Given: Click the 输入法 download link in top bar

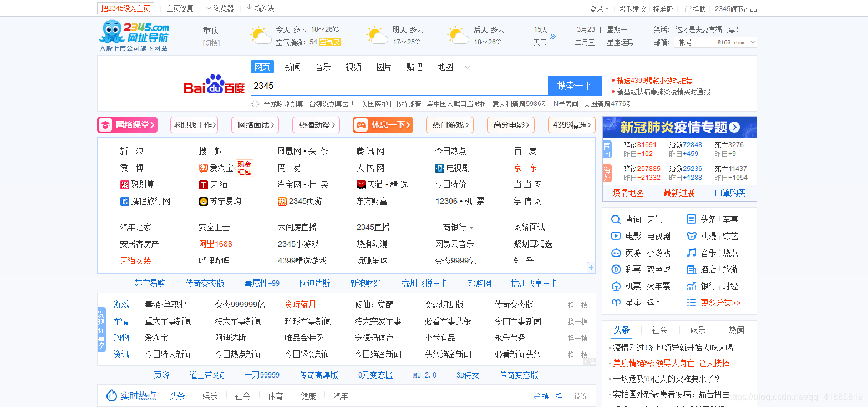Looking at the screenshot, I should [260, 8].
